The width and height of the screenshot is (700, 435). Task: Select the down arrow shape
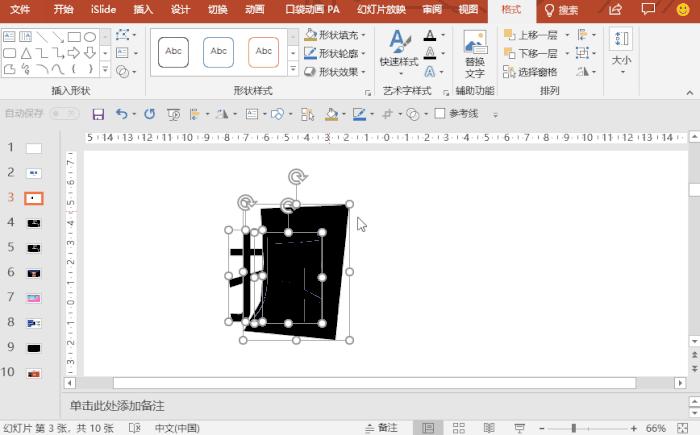pyautogui.click(x=90, y=54)
